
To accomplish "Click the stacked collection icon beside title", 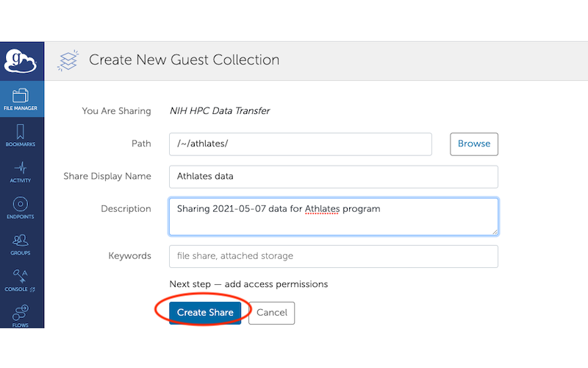I will point(68,60).
